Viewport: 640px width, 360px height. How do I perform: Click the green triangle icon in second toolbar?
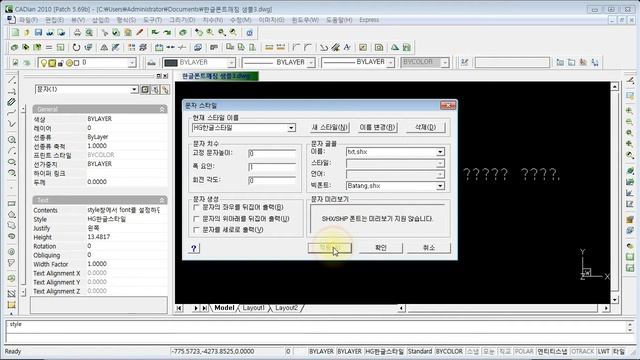pos(395,47)
